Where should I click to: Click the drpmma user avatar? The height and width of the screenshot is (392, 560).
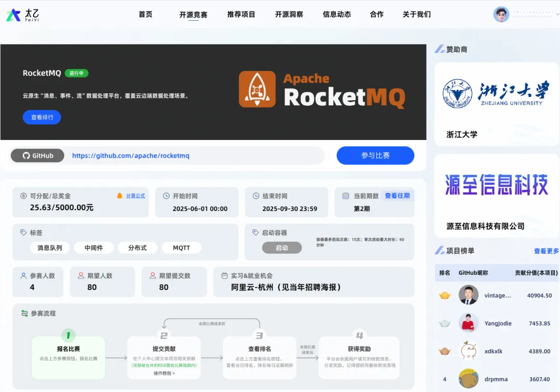click(469, 379)
